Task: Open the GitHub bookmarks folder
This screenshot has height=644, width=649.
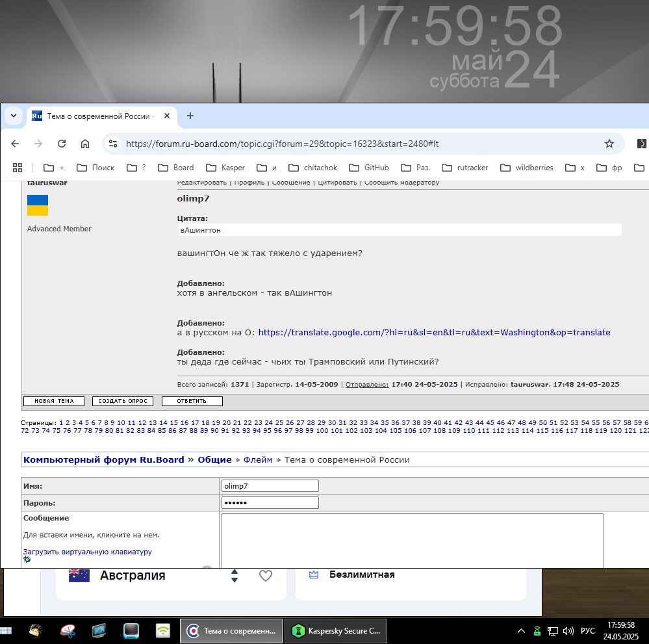Action: coord(369,168)
